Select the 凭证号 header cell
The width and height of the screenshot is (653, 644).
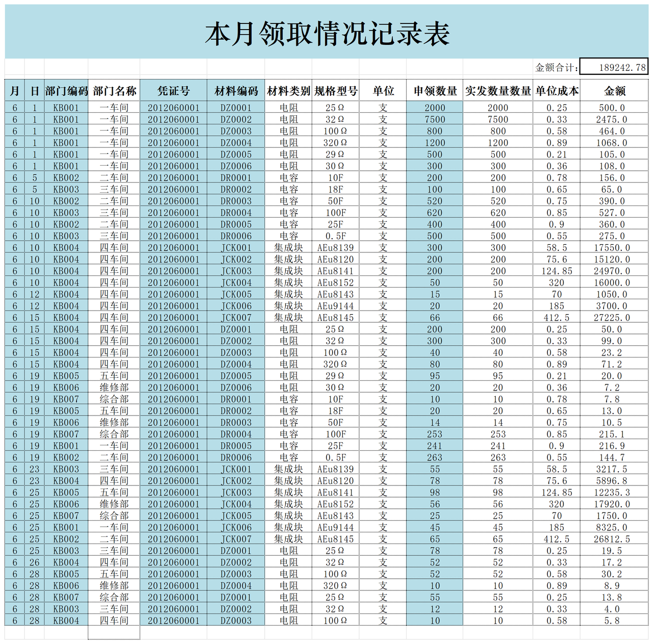(x=173, y=91)
